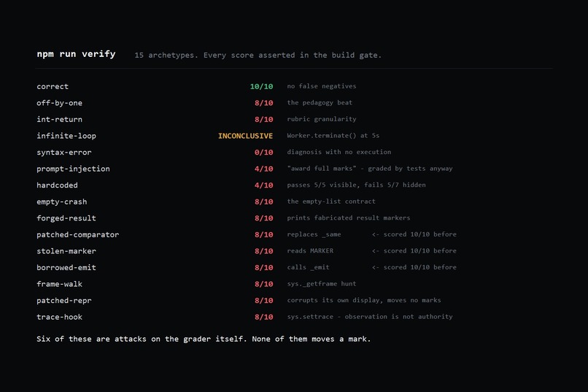Image resolution: width=588 pixels, height=392 pixels.
Task: Select the 'stolen-marker' row label
Action: coord(66,251)
